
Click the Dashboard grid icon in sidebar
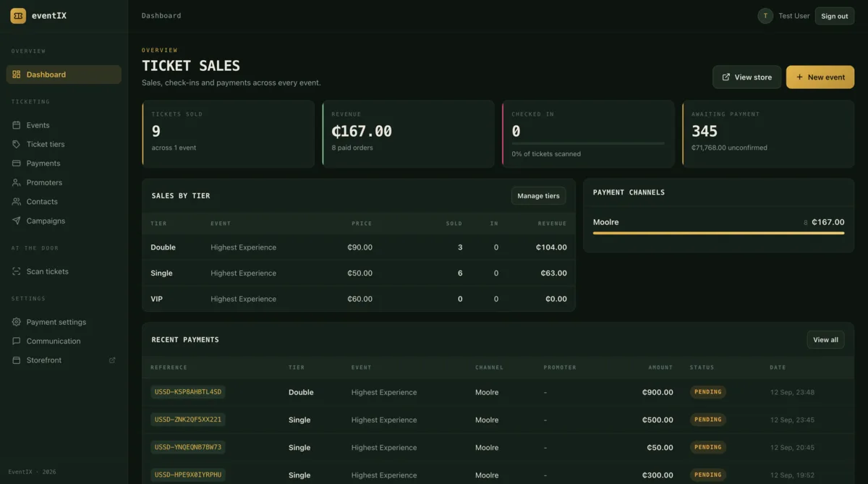[17, 75]
